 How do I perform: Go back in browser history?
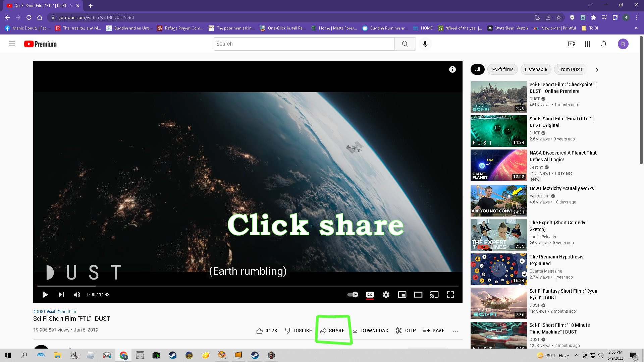click(x=7, y=17)
